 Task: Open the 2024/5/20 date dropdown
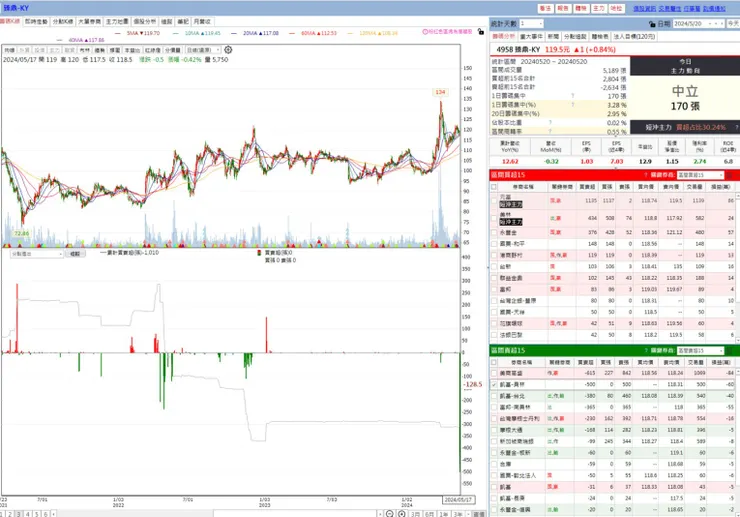coord(698,24)
